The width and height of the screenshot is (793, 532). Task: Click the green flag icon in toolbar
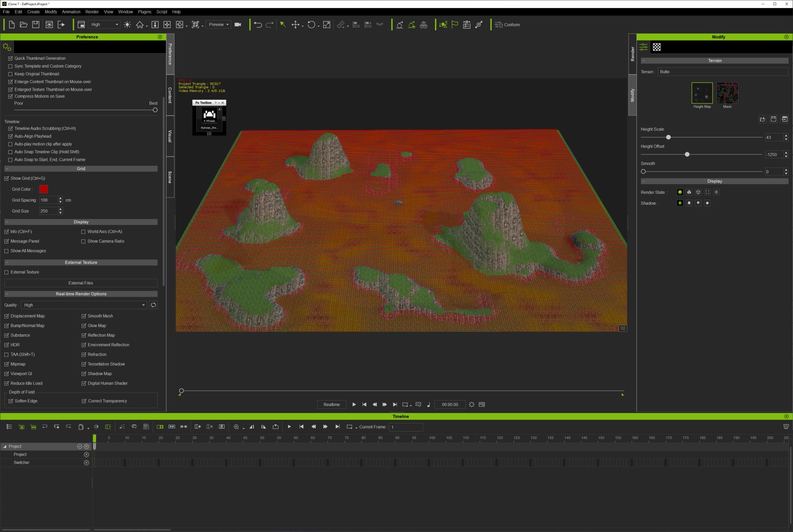pos(455,25)
